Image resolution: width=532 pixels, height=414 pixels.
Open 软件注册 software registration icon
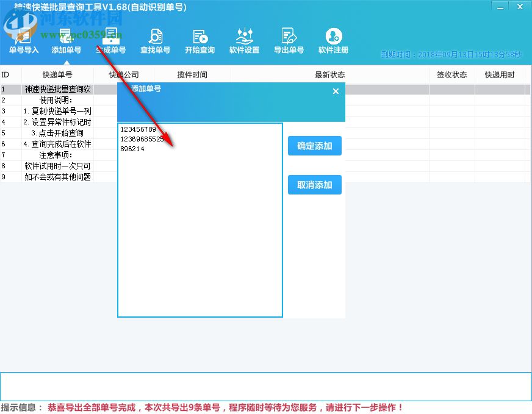coord(333,40)
